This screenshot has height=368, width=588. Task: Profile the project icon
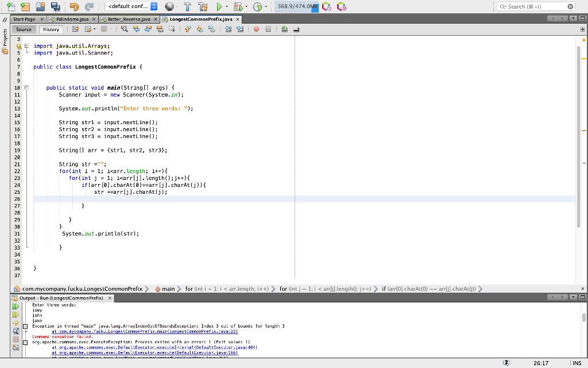pos(258,6)
